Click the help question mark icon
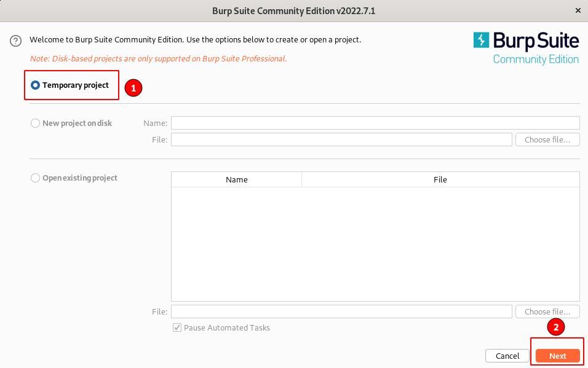The width and height of the screenshot is (588, 368). [16, 41]
